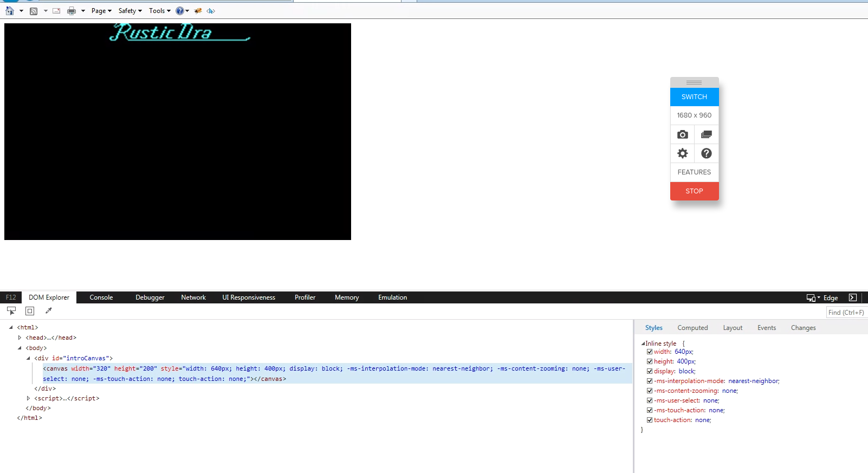Open the Home dropdown arrow
Image resolution: width=868 pixels, height=473 pixels.
click(x=21, y=11)
